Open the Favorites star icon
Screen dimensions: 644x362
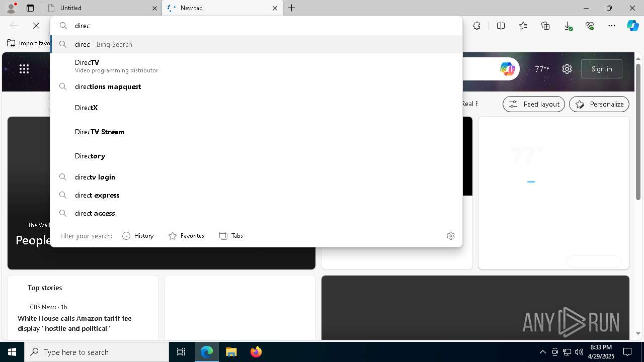tap(523, 26)
